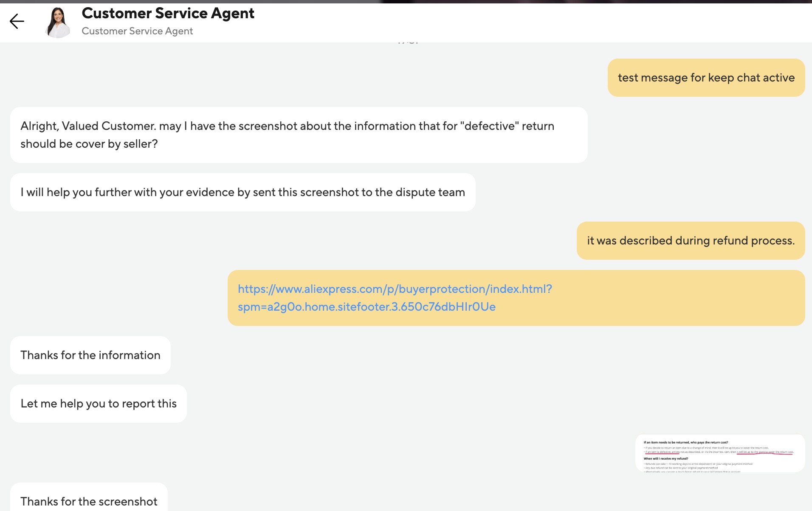The width and height of the screenshot is (812, 511).
Task: Select the 'Thanks for the screenshot' message
Action: (89, 501)
